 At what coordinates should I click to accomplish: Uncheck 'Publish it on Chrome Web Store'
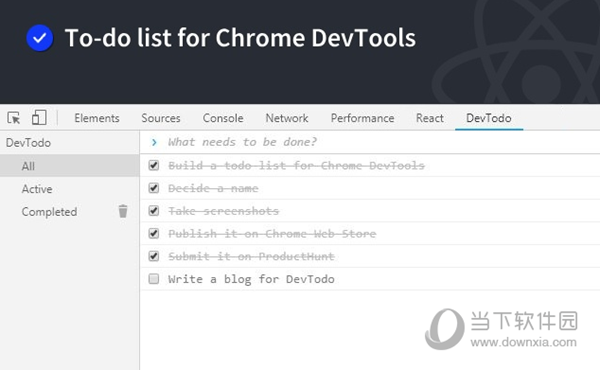[x=154, y=233]
